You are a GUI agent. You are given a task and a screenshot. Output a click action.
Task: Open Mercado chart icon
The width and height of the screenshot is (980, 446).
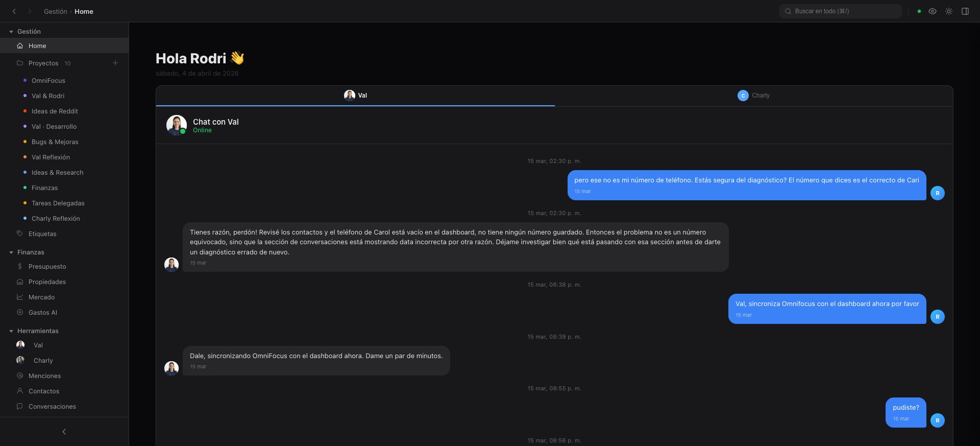coord(20,297)
